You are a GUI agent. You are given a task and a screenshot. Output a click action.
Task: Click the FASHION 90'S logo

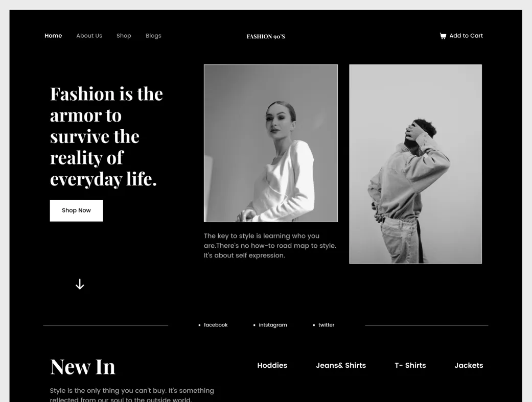coord(266,36)
